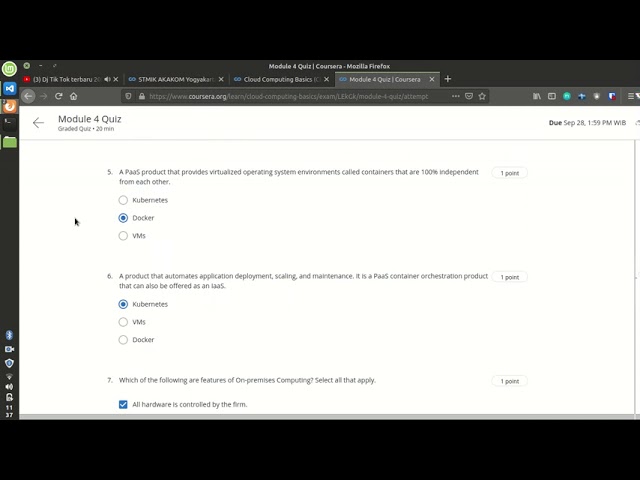Select VMs for question 6
Image resolution: width=640 pixels, height=480 pixels.
point(123,322)
